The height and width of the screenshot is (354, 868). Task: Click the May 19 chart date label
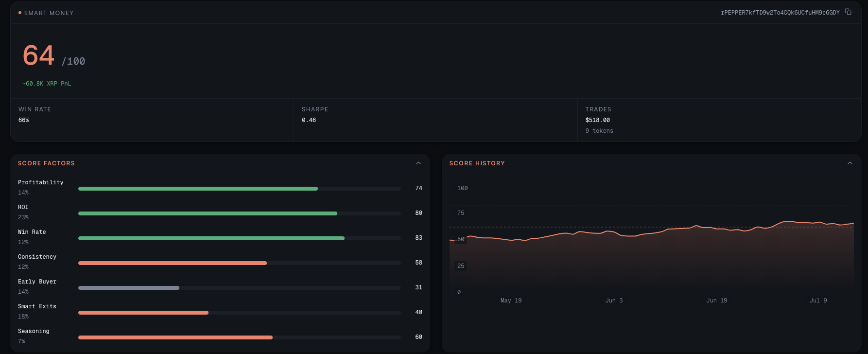(x=511, y=301)
